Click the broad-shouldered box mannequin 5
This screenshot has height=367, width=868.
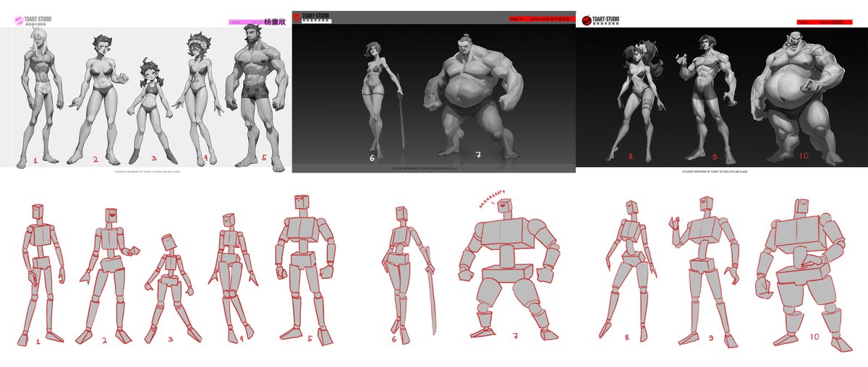click(307, 269)
